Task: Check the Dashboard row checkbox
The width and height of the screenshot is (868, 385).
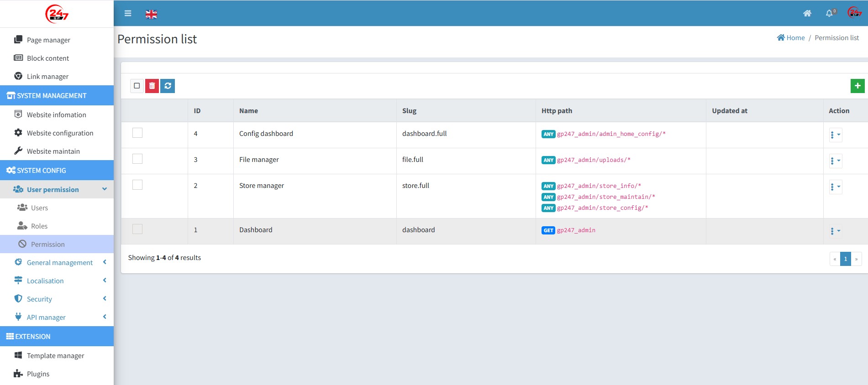Action: tap(137, 229)
